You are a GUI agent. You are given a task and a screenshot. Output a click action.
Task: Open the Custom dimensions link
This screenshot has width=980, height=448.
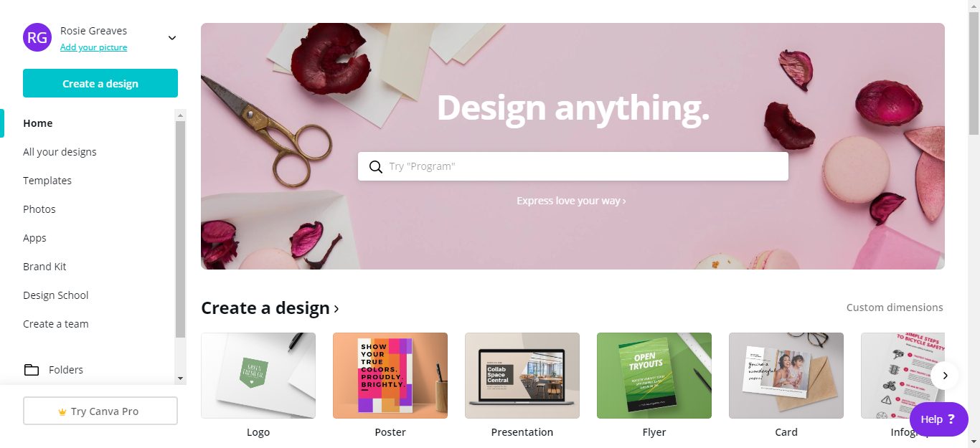[x=895, y=308]
